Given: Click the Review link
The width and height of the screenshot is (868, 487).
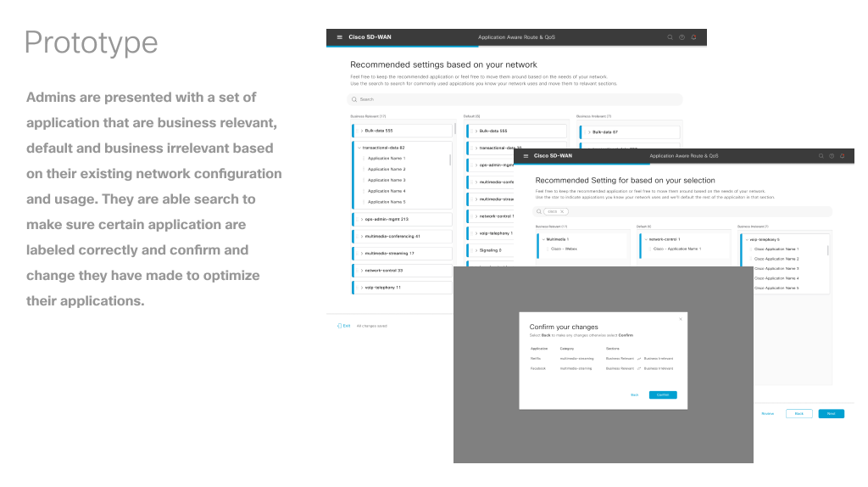Looking at the screenshot, I should tap(767, 414).
